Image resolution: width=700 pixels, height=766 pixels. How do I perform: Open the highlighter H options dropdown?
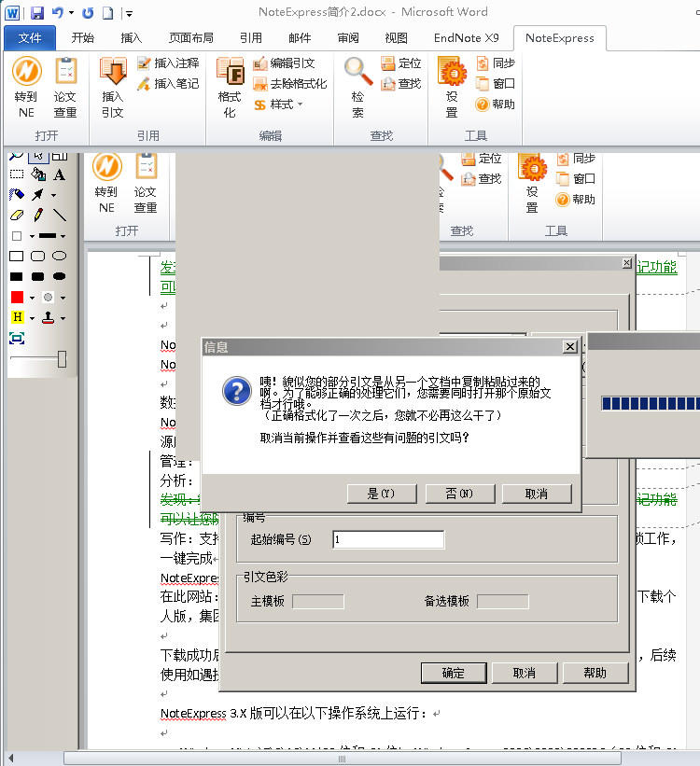click(x=32, y=318)
